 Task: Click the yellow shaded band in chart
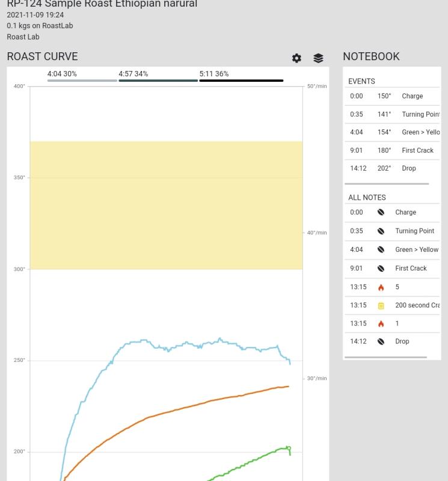click(x=166, y=205)
